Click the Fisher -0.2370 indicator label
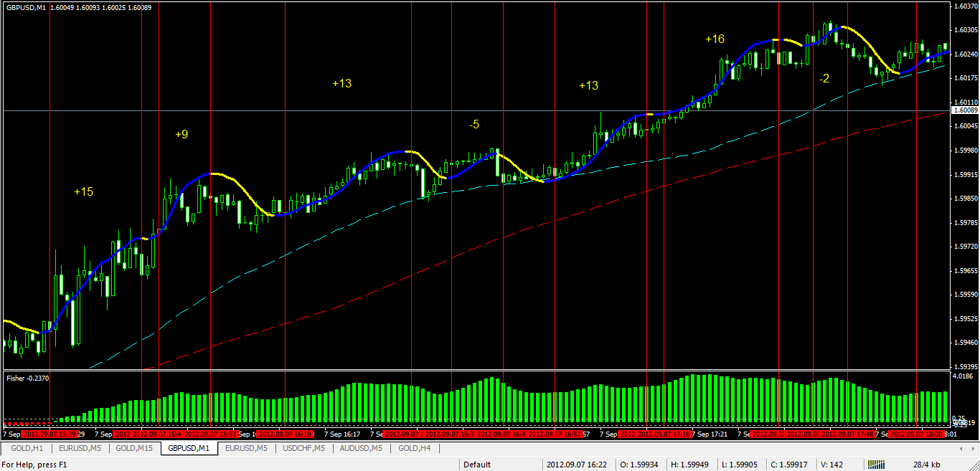 pos(28,376)
